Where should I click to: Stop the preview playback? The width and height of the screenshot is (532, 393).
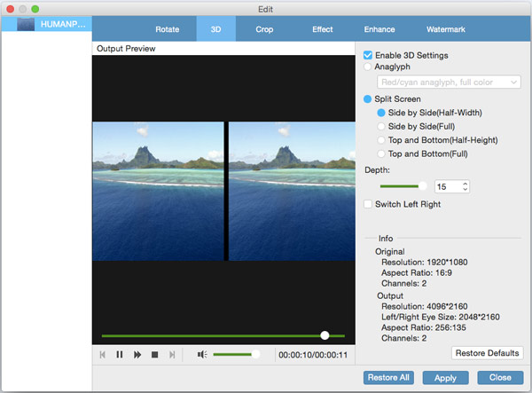click(x=154, y=355)
